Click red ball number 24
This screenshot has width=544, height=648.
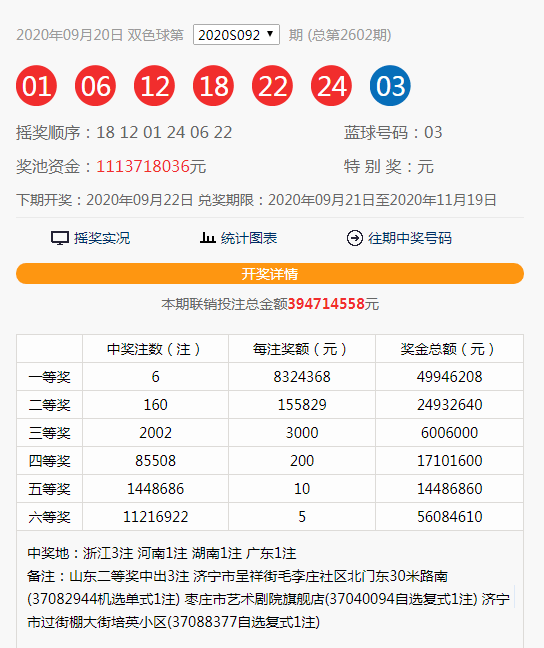click(332, 86)
